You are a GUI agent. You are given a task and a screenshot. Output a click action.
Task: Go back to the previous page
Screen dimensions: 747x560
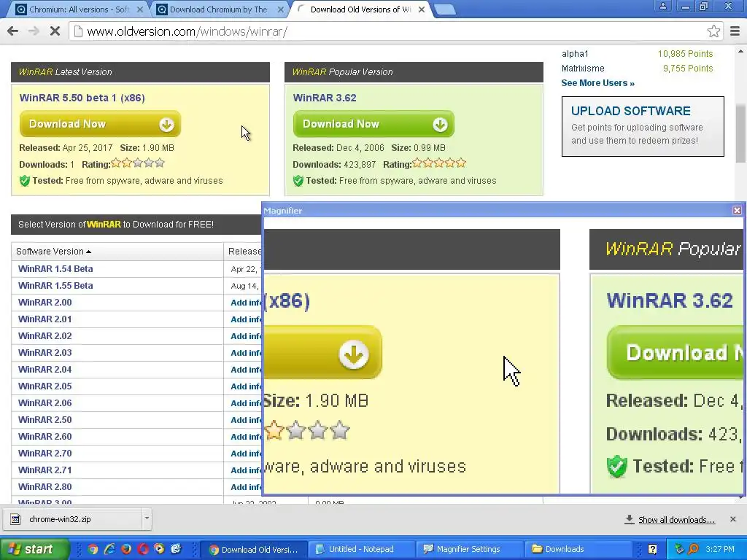point(13,31)
